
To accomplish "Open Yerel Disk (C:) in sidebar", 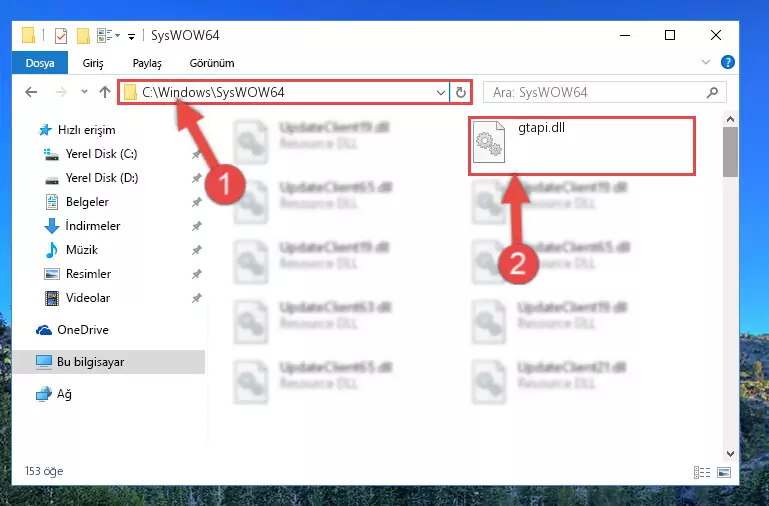I will pyautogui.click(x=91, y=154).
